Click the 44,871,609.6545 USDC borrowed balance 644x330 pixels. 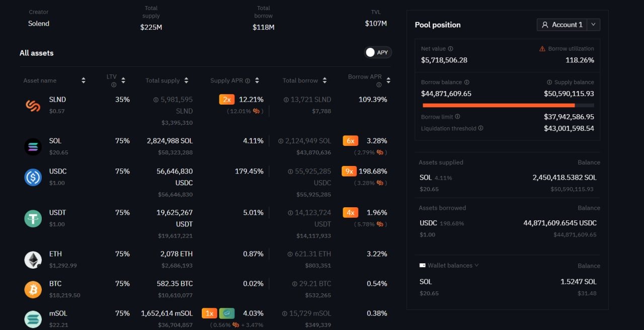coord(560,223)
